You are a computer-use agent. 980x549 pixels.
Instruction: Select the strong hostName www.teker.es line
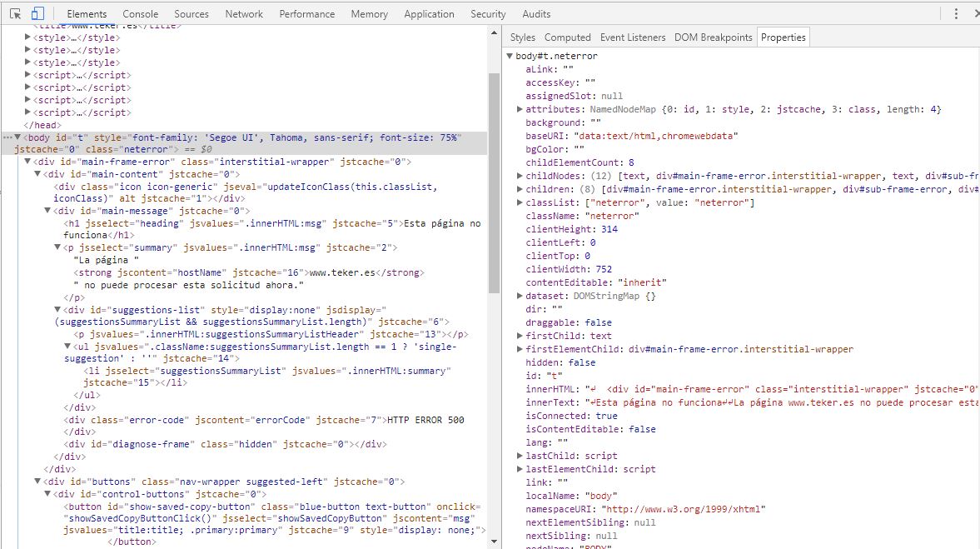pos(249,272)
